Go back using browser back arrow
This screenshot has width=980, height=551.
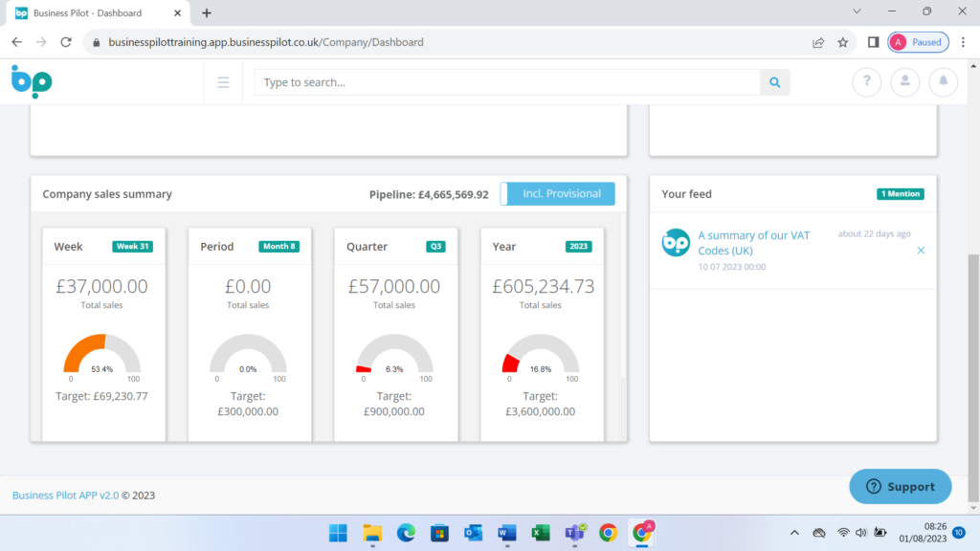pos(17,42)
